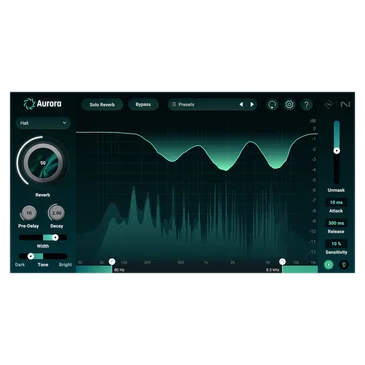Click the Pre-Delay knob
365x365 pixels.
[x=29, y=213]
